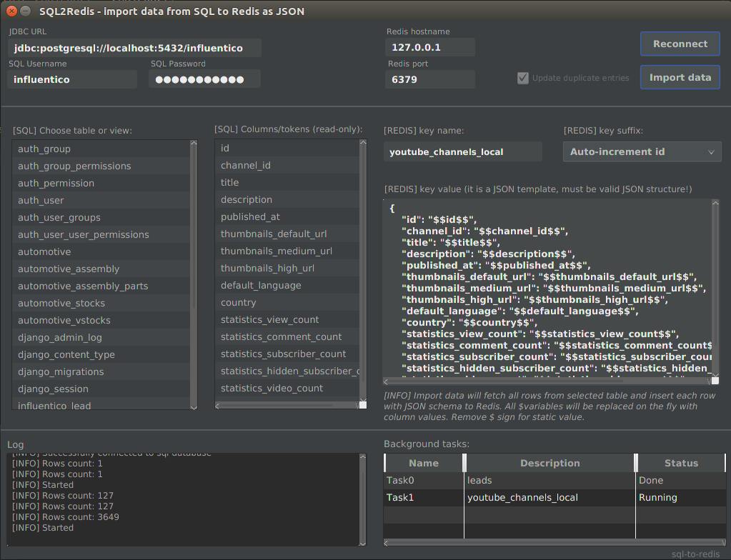Select auth_user_user_permissions table
This screenshot has height=560, width=731.
(101, 235)
